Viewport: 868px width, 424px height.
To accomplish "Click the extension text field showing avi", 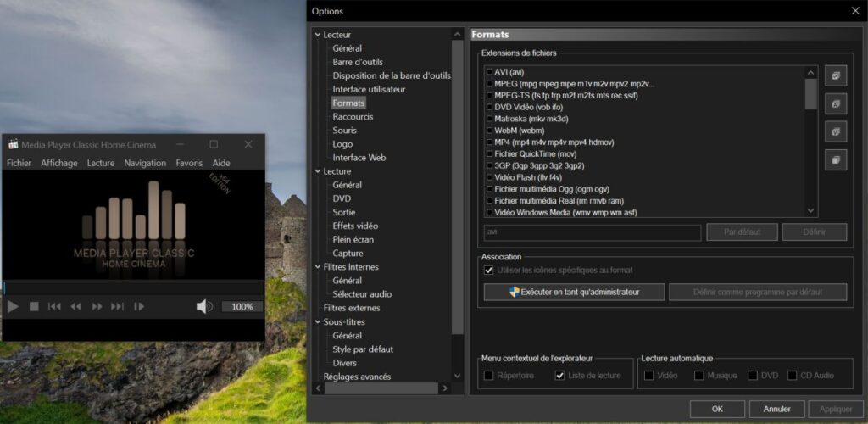I will point(593,232).
